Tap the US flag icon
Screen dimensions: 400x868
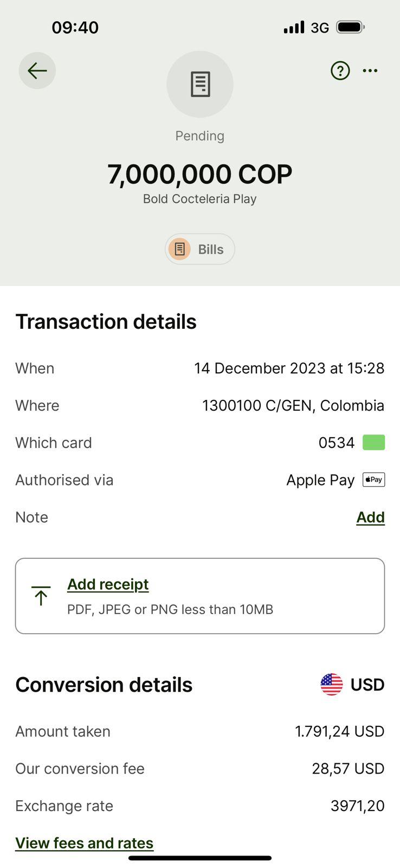pyautogui.click(x=332, y=685)
